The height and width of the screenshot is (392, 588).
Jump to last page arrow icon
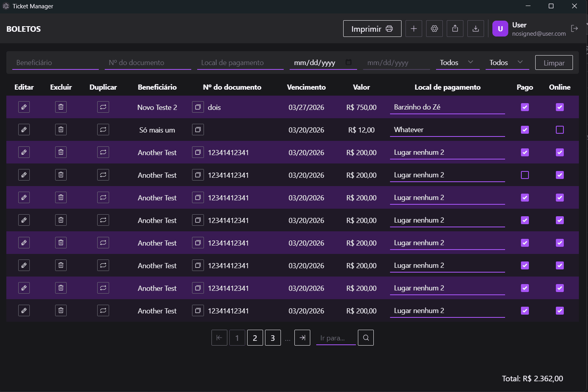coord(302,338)
